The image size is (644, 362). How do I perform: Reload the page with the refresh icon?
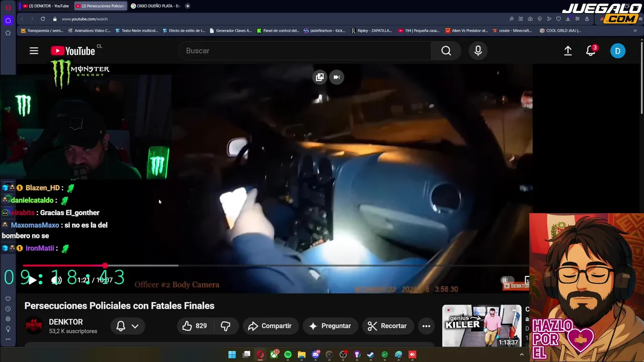[x=43, y=19]
